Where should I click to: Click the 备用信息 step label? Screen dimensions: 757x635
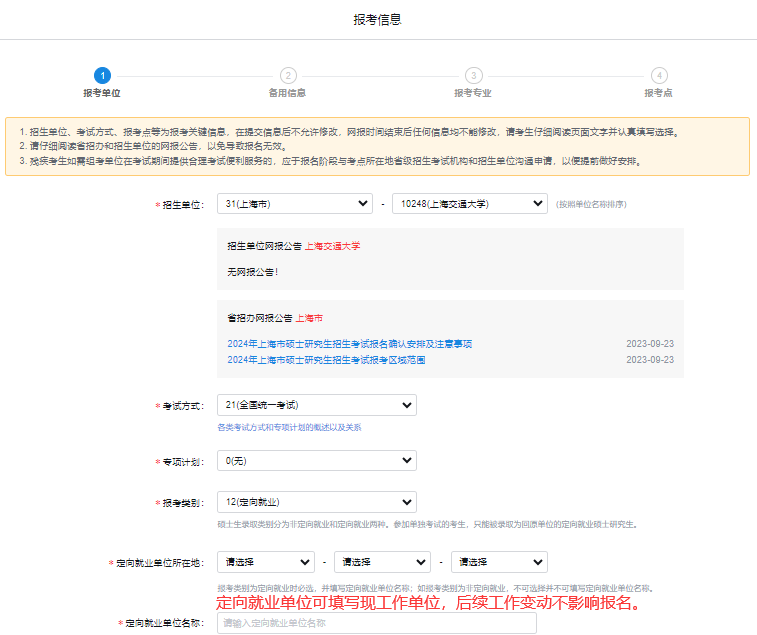[x=288, y=93]
